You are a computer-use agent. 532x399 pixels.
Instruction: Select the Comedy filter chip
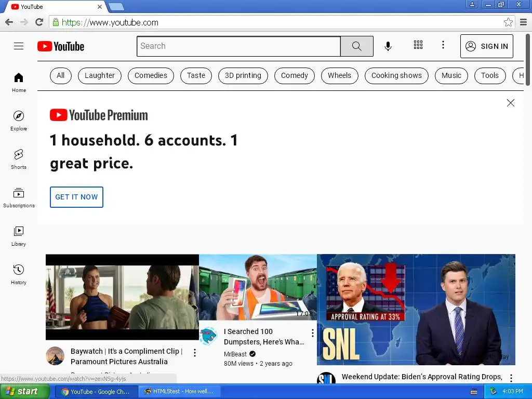pos(295,75)
